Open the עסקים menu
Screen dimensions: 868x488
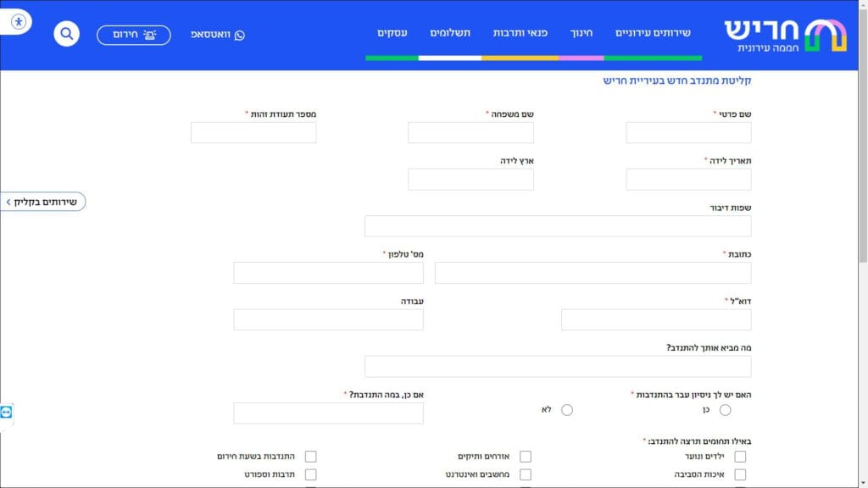point(392,33)
